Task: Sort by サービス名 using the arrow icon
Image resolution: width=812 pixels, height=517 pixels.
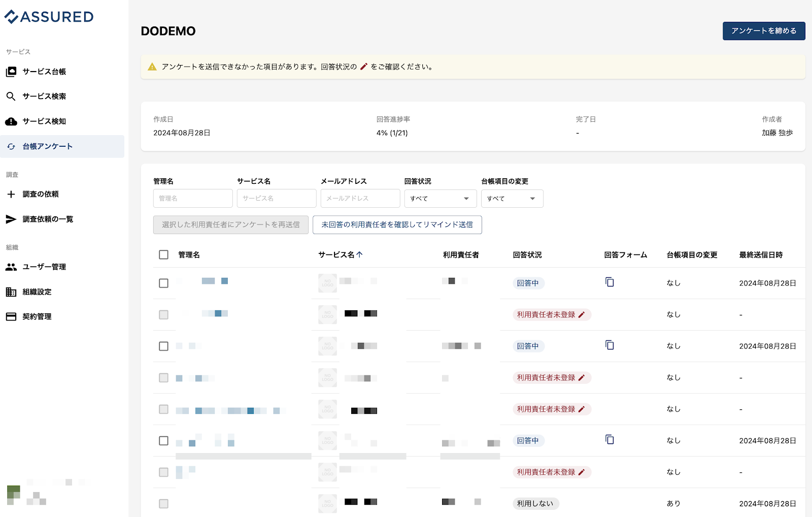Action: click(x=359, y=254)
